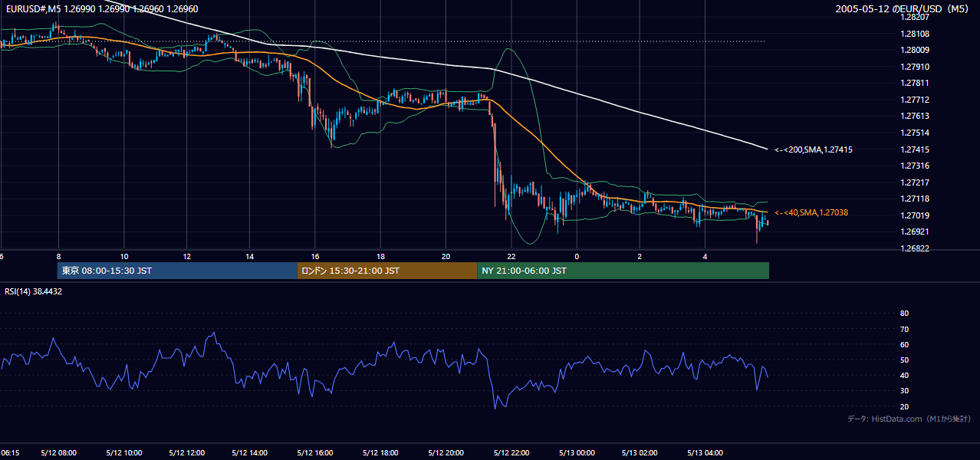Click price axis value 1.26921
Image resolution: width=980 pixels, height=460 pixels.
pos(915,232)
